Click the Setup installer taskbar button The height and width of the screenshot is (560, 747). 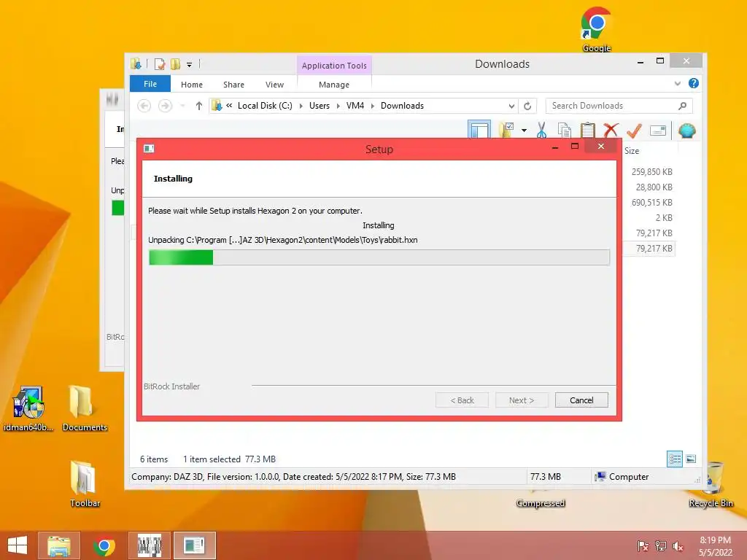(194, 545)
